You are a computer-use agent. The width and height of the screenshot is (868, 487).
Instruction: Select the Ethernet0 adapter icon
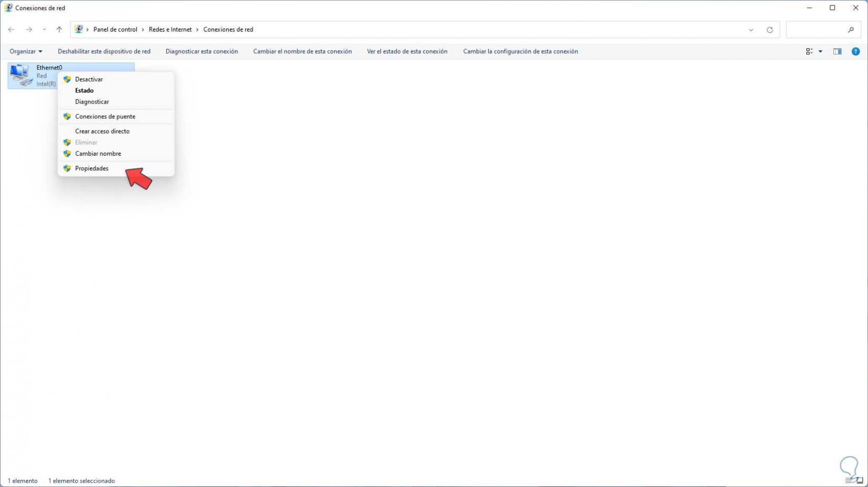[21, 75]
